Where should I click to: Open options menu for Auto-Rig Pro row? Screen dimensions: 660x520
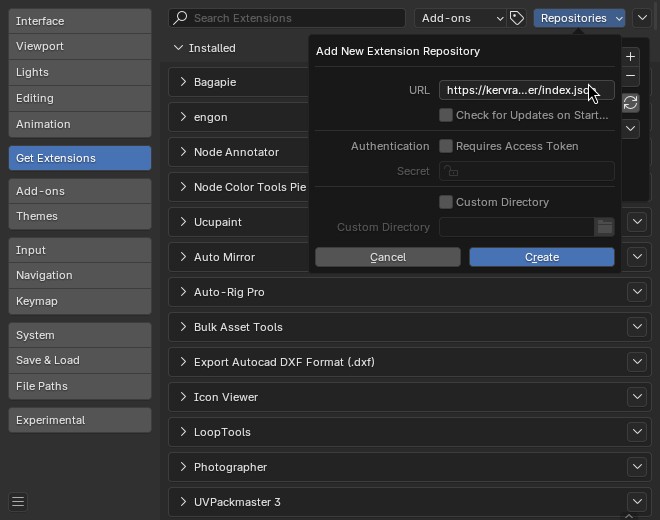tap(637, 292)
